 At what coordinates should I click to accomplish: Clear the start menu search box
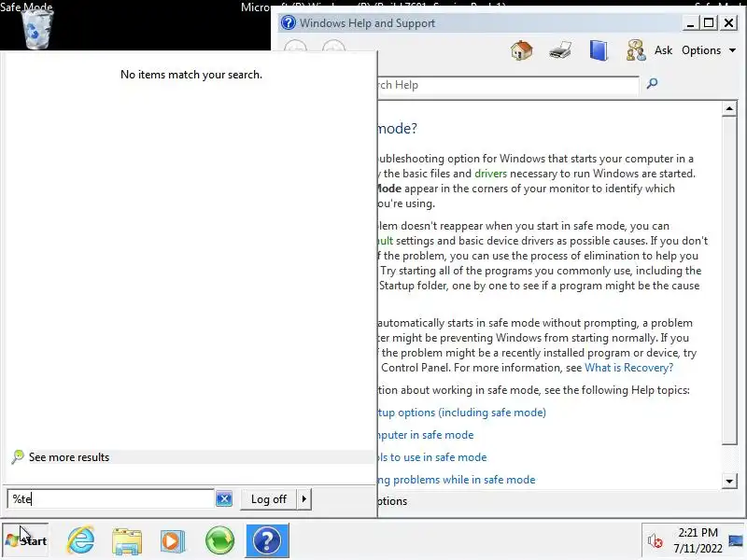point(224,499)
